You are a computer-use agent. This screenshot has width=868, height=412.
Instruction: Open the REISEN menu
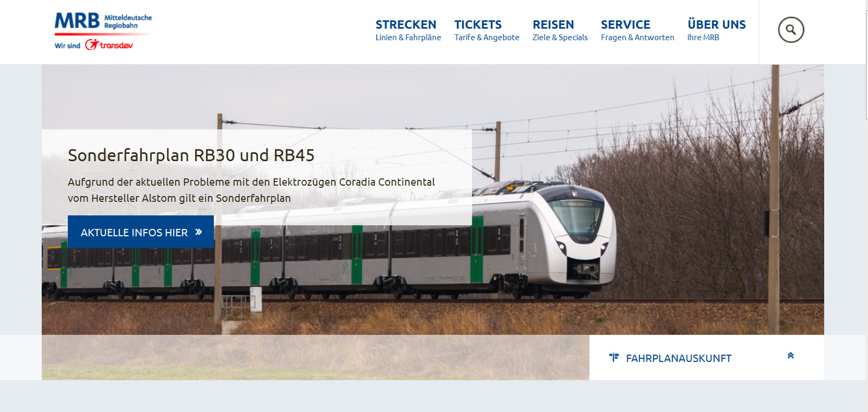click(x=553, y=25)
